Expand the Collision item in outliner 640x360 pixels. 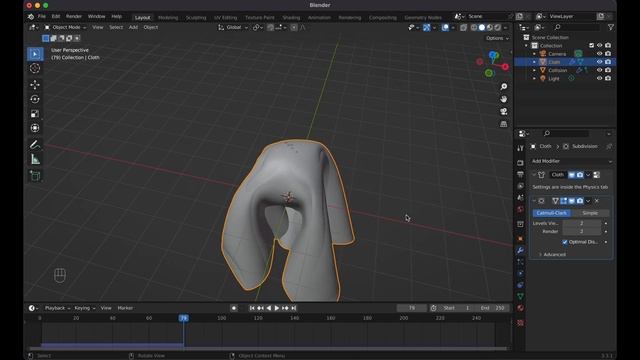click(534, 70)
